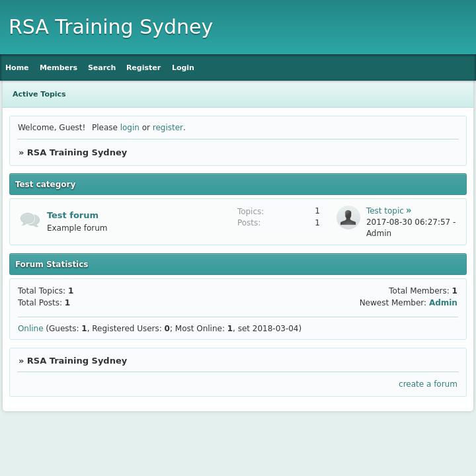
Task: Click the double arrow icon after Test topic
Action: [x=409, y=210]
